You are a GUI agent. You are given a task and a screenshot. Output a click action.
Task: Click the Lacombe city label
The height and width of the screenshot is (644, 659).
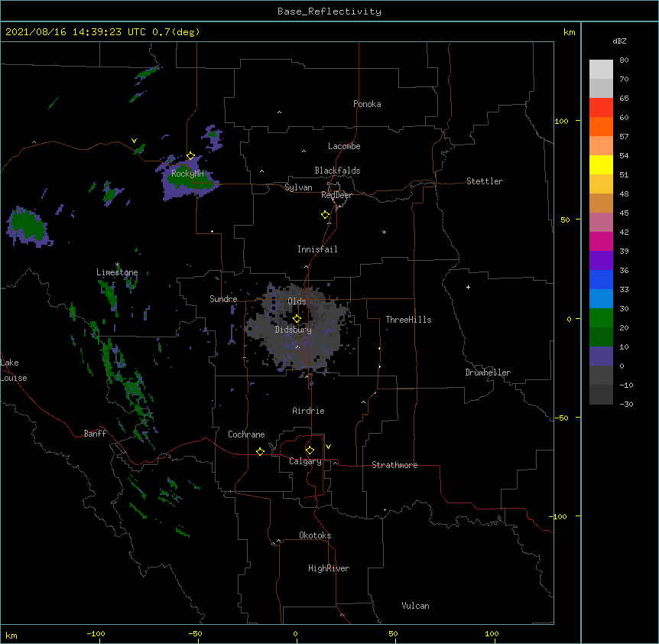pos(344,146)
